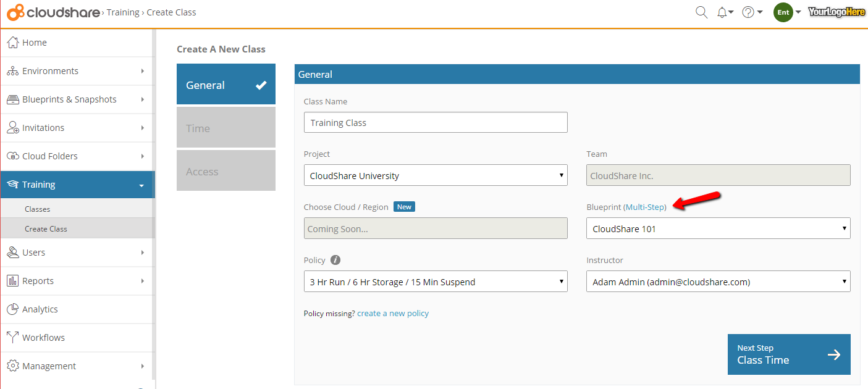Click the Policy missing? text

[329, 313]
